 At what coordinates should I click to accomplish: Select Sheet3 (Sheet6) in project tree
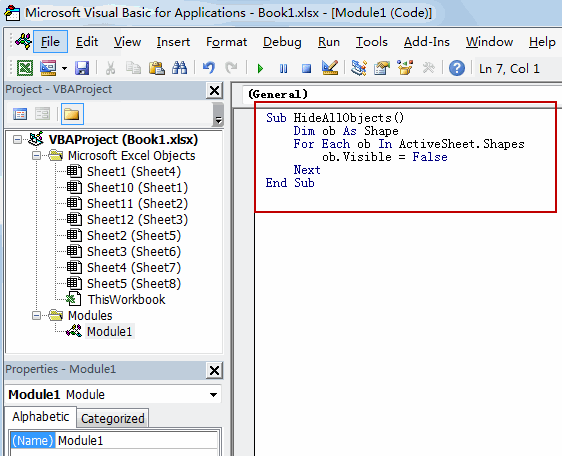click(x=134, y=252)
